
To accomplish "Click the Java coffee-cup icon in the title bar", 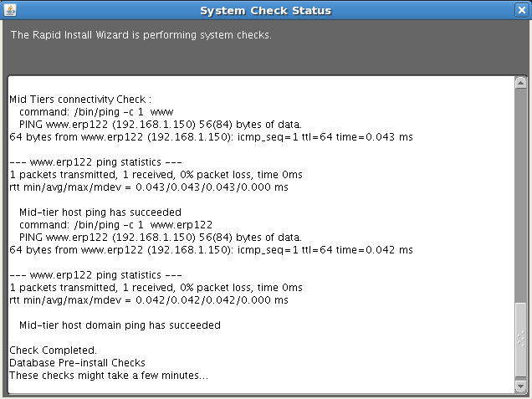I will [x=11, y=11].
